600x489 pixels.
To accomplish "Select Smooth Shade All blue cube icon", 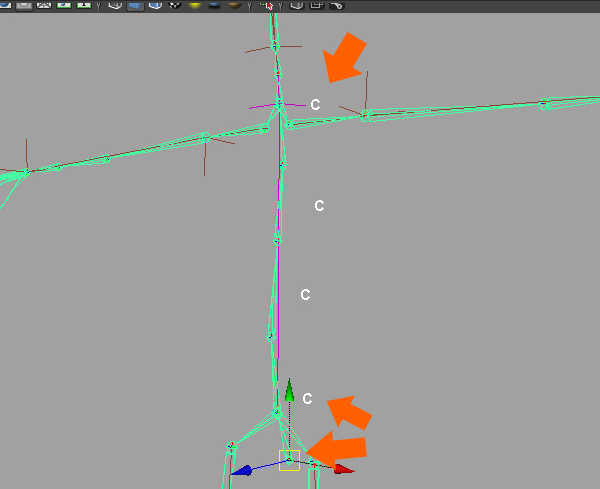I will coord(135,5).
